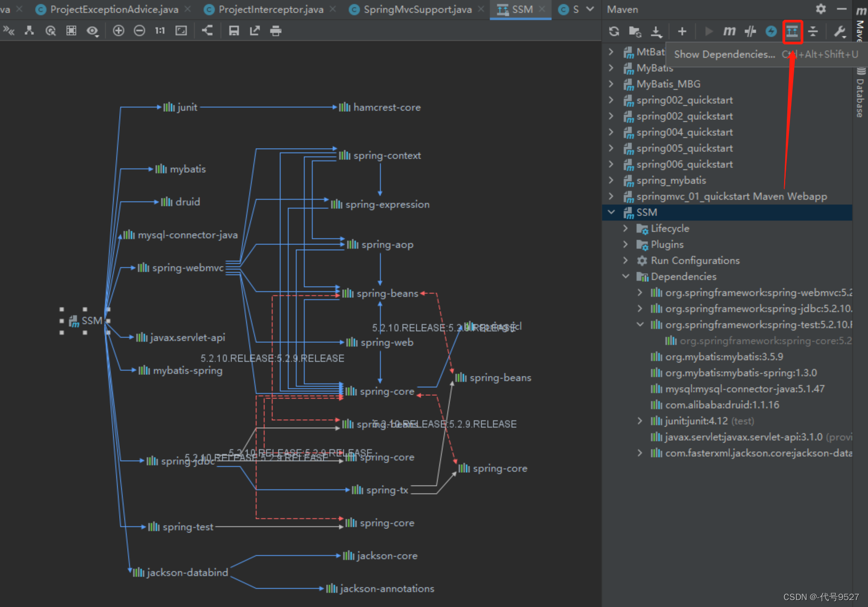This screenshot has height=607, width=868.
Task: Toggle border edges mode icon
Action: coord(71,31)
